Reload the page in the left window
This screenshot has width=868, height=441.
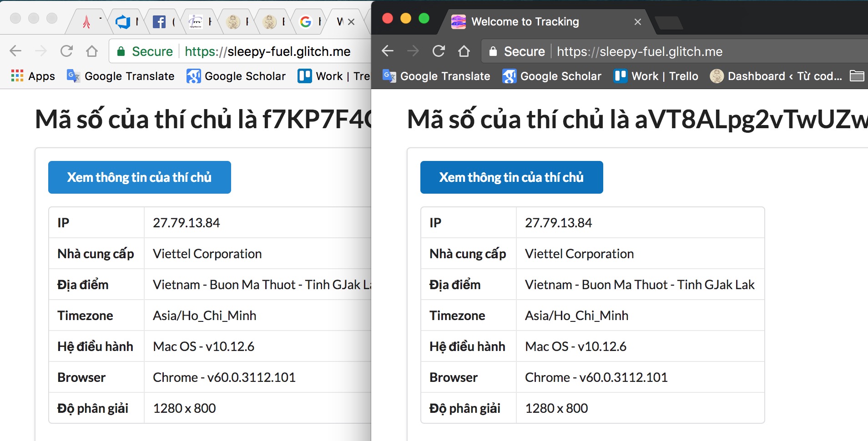(x=67, y=51)
